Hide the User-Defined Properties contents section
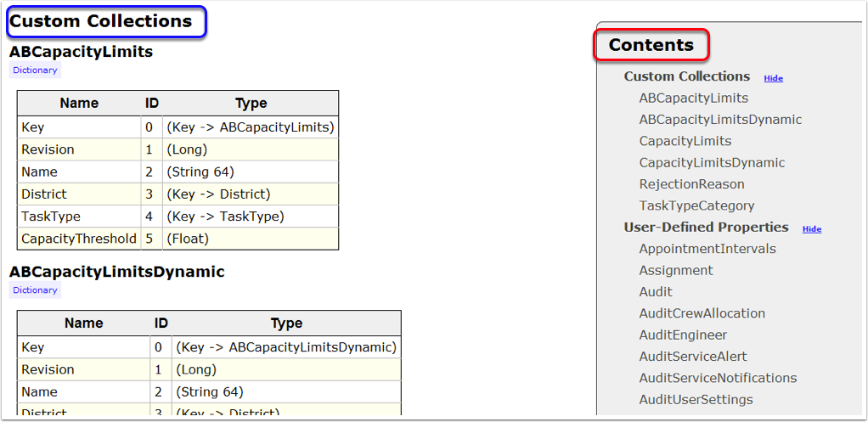This screenshot has height=422, width=868. (812, 229)
